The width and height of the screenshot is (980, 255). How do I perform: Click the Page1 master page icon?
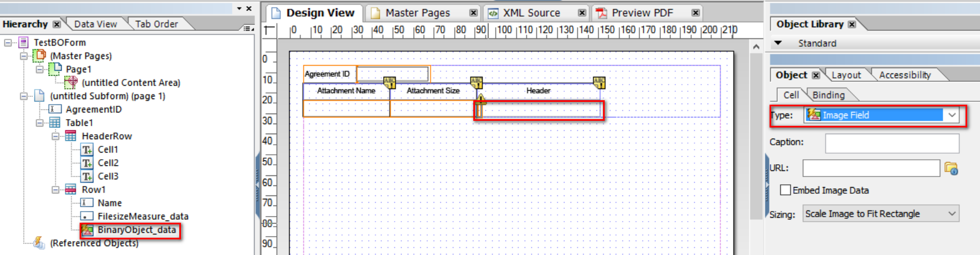pos(56,69)
